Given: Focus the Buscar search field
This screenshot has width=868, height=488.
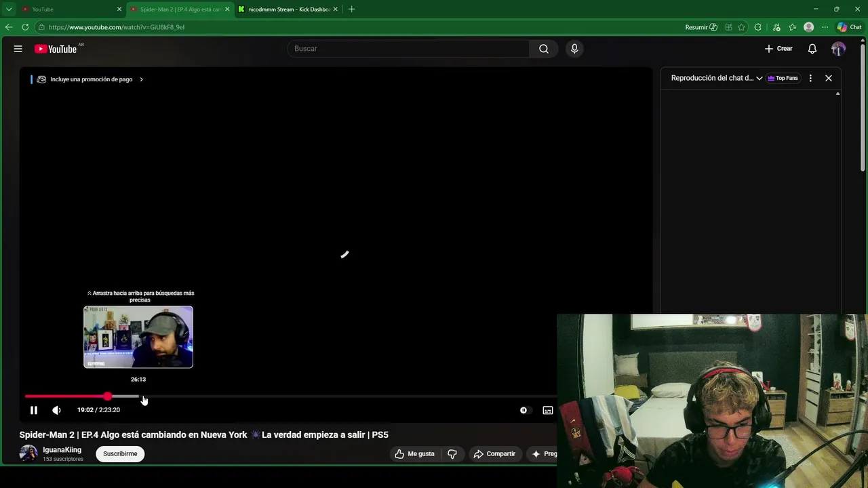Looking at the screenshot, I should 408,49.
